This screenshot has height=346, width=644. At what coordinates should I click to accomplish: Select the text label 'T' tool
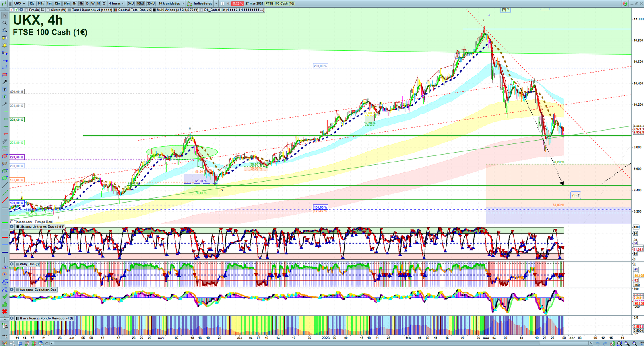pyautogui.click(x=4, y=89)
